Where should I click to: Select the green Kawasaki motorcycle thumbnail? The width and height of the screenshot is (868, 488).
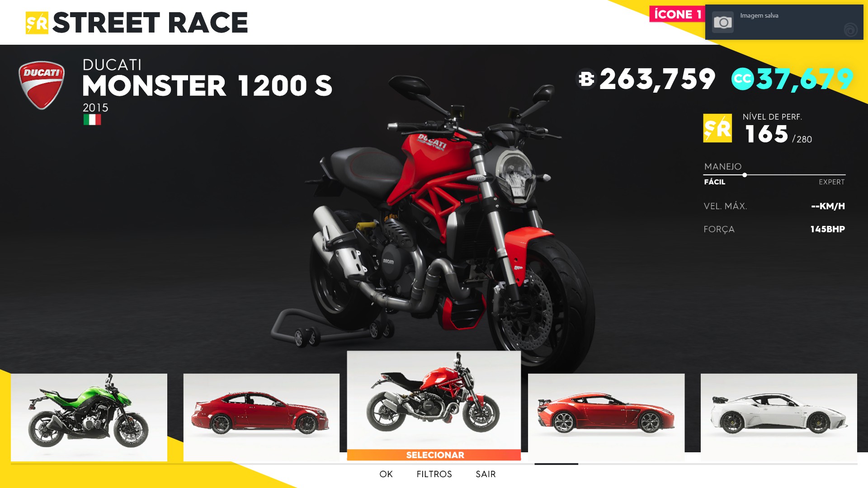pos(89,417)
